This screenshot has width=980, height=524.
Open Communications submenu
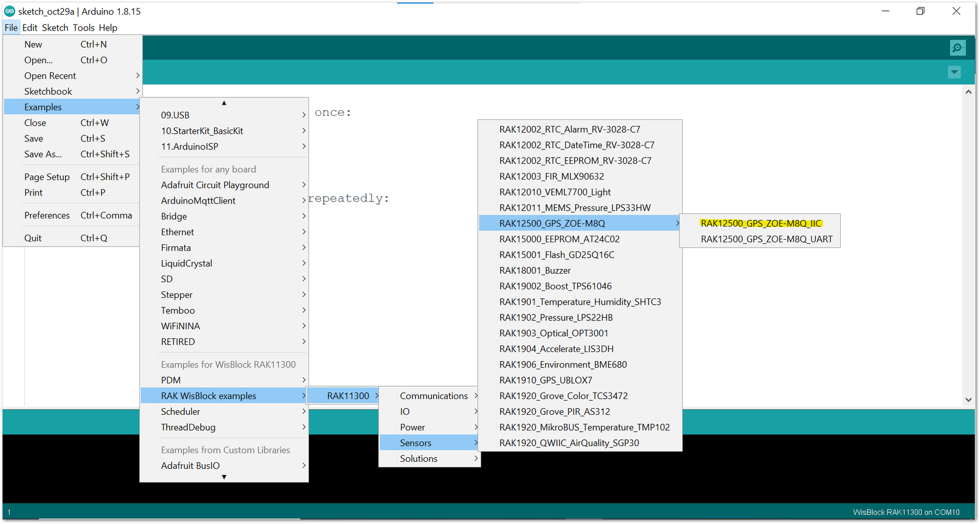[x=430, y=396]
